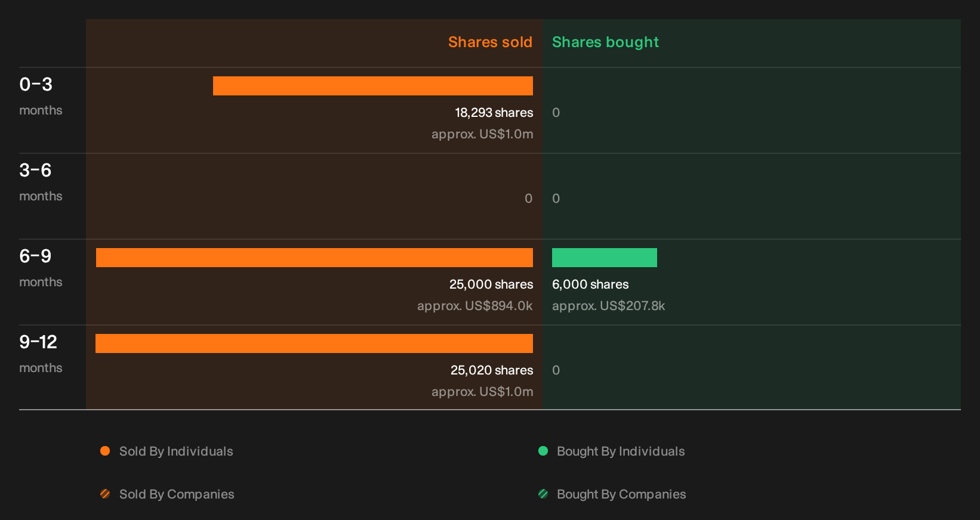Click the striped Sold By Companies legend icon
980x520 pixels.
105,494
